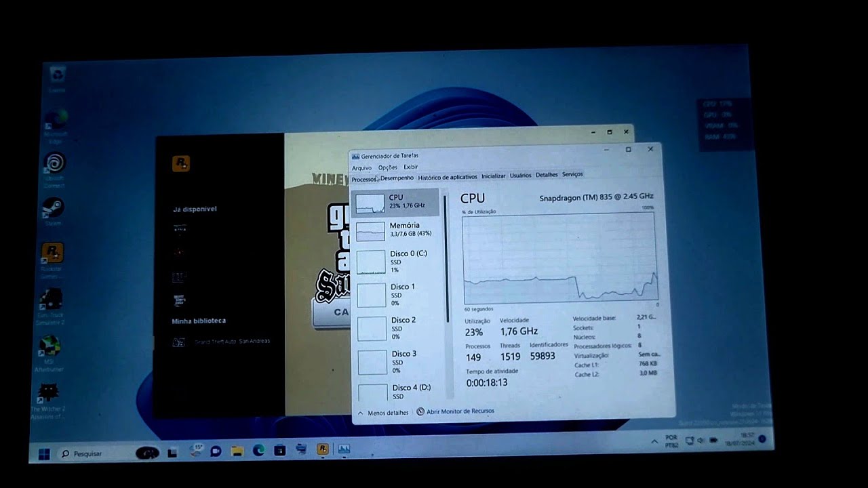Open the Microsoft Edge desktop shortcut
Viewport: 868px width, 488px height.
[56, 125]
